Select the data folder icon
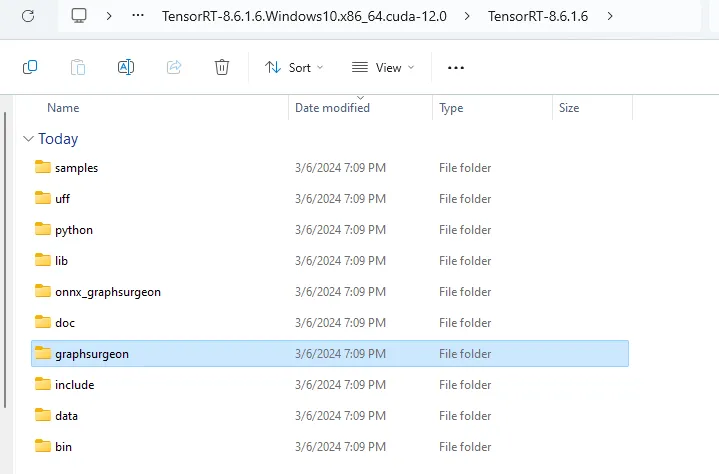This screenshot has height=474, width=719. point(43,415)
